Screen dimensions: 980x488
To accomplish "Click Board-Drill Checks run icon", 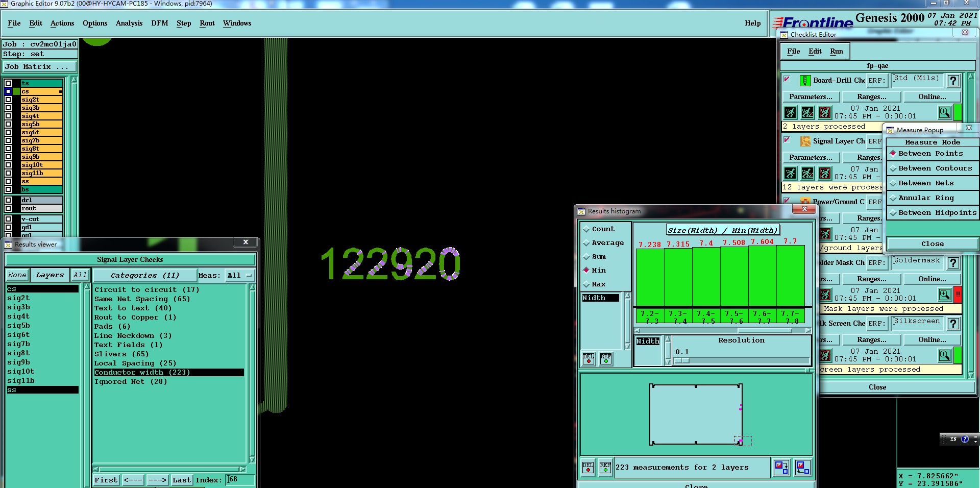I will point(790,112).
